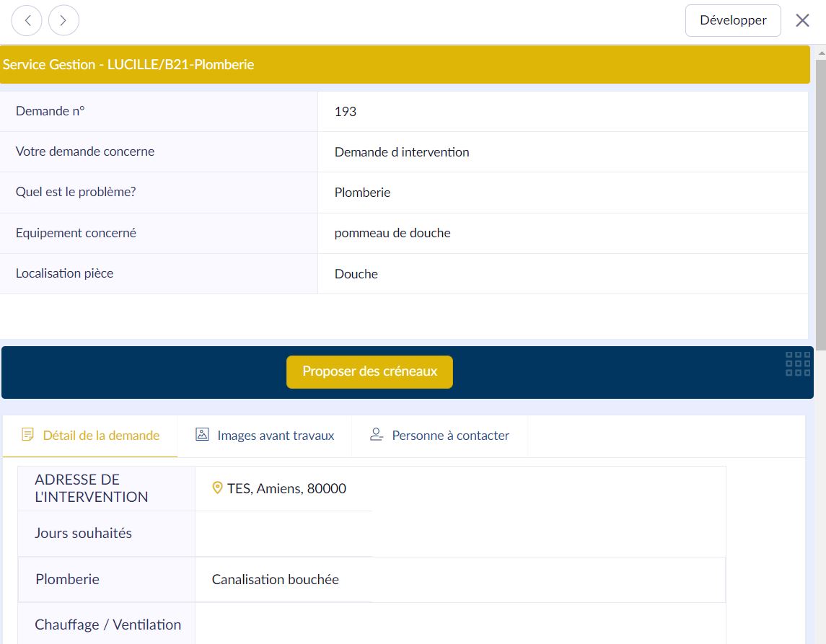Image resolution: width=826 pixels, height=644 pixels.
Task: Click the location pin icon beside the address
Action: [x=217, y=488]
